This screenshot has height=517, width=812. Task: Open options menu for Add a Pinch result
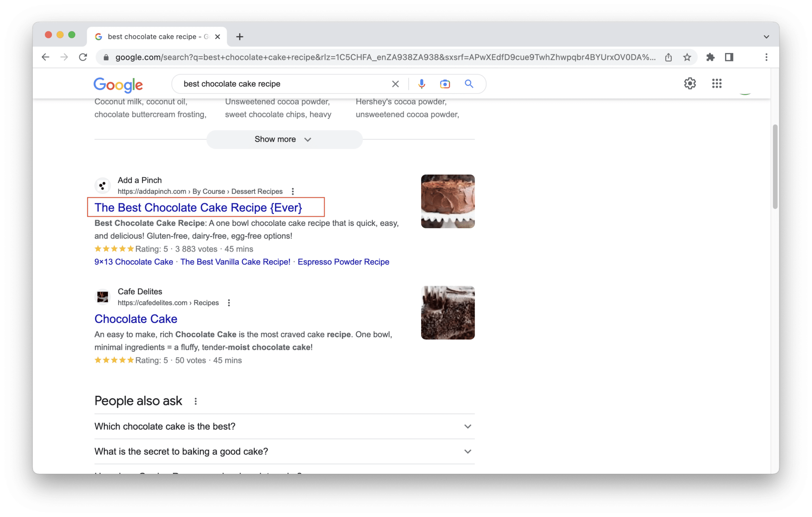click(293, 191)
